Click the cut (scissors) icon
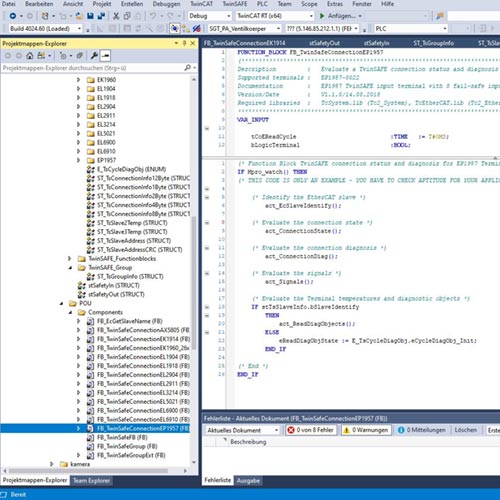 point(116,16)
